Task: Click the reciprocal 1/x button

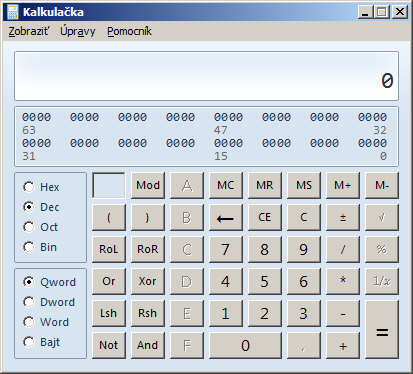Action: click(382, 281)
